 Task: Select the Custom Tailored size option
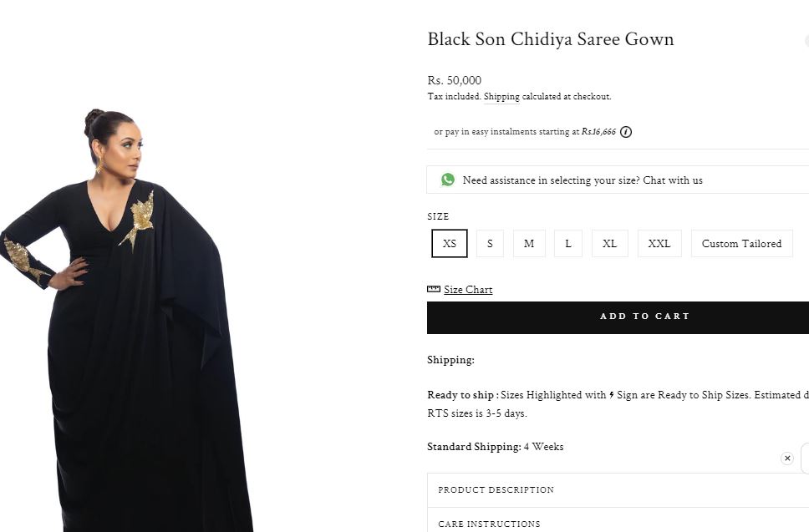(x=741, y=244)
